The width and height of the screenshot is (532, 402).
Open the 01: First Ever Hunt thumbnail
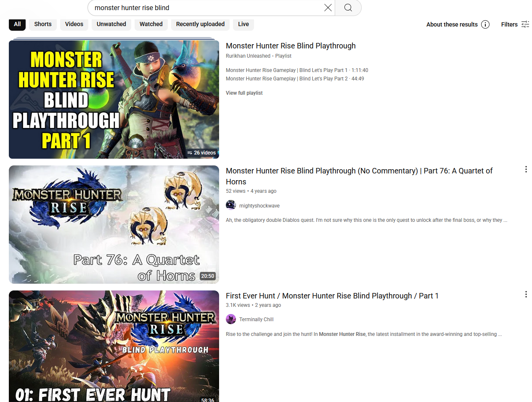114,346
